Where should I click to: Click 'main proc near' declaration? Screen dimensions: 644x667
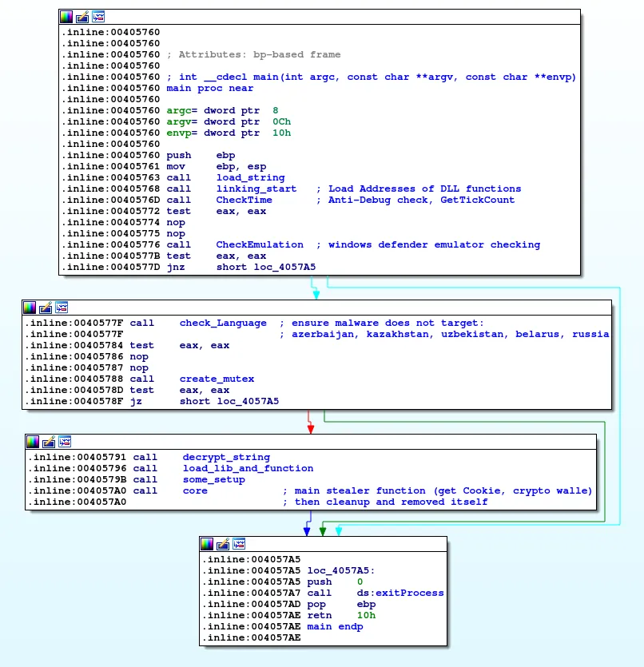pos(210,88)
